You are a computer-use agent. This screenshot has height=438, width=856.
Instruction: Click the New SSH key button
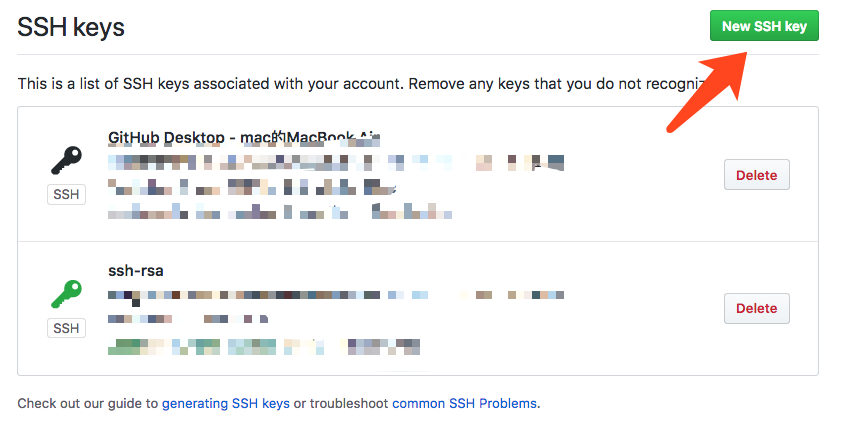[x=764, y=27]
